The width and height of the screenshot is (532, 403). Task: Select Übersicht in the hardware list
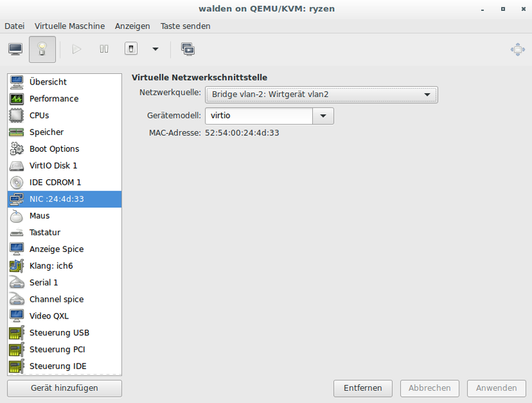click(x=48, y=82)
